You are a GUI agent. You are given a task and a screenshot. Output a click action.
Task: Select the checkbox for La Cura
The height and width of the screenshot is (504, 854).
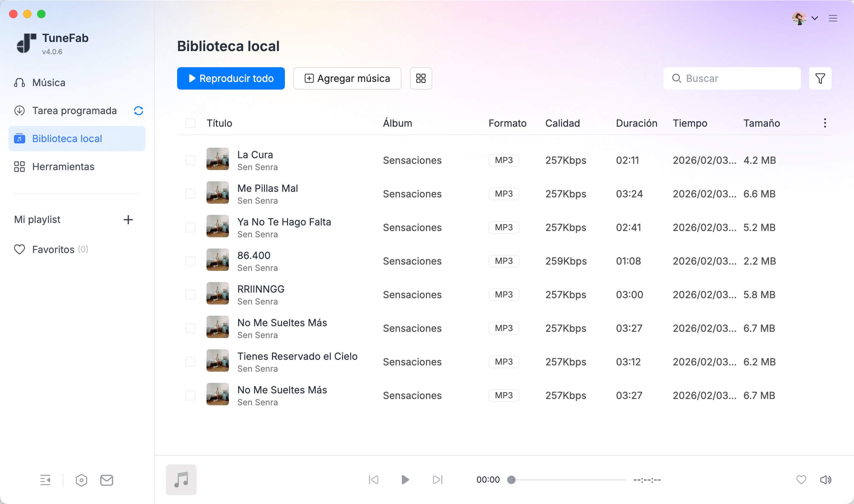pos(191,160)
